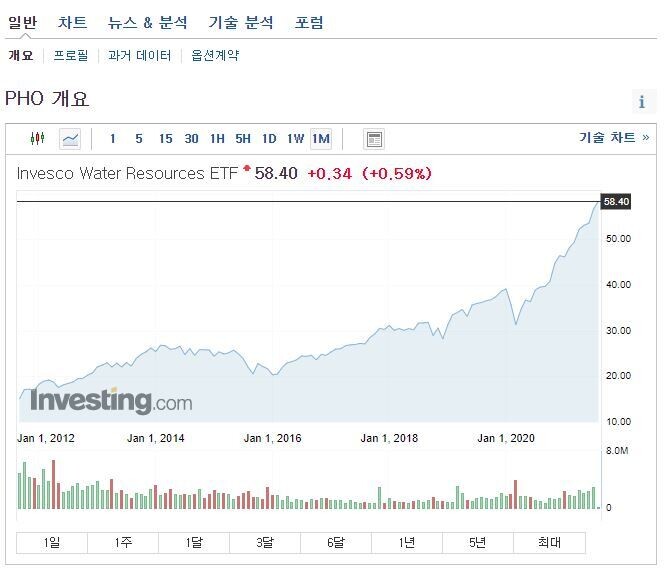Screen dimensions: 669x568
Task: Click the Investing.com logo watermark
Action: tap(111, 402)
